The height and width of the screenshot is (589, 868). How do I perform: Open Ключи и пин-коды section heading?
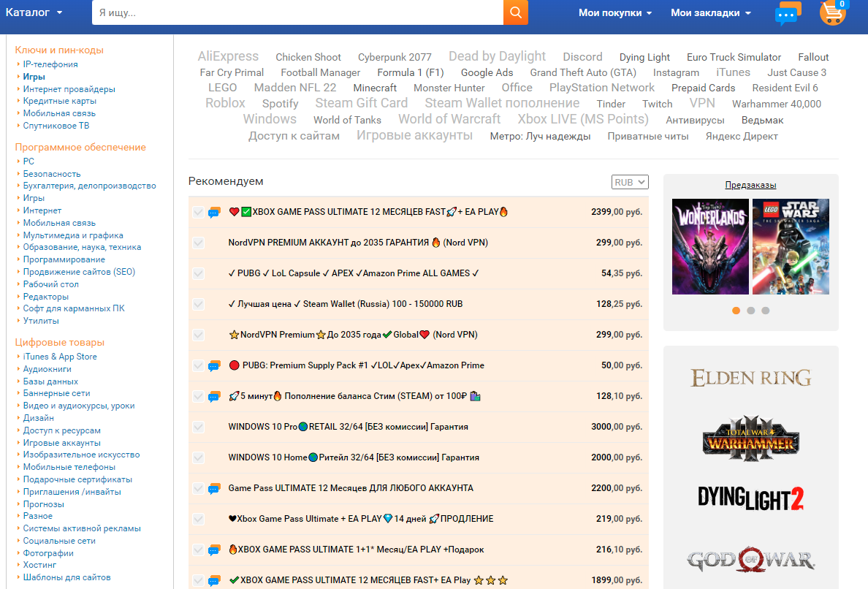pyautogui.click(x=59, y=50)
